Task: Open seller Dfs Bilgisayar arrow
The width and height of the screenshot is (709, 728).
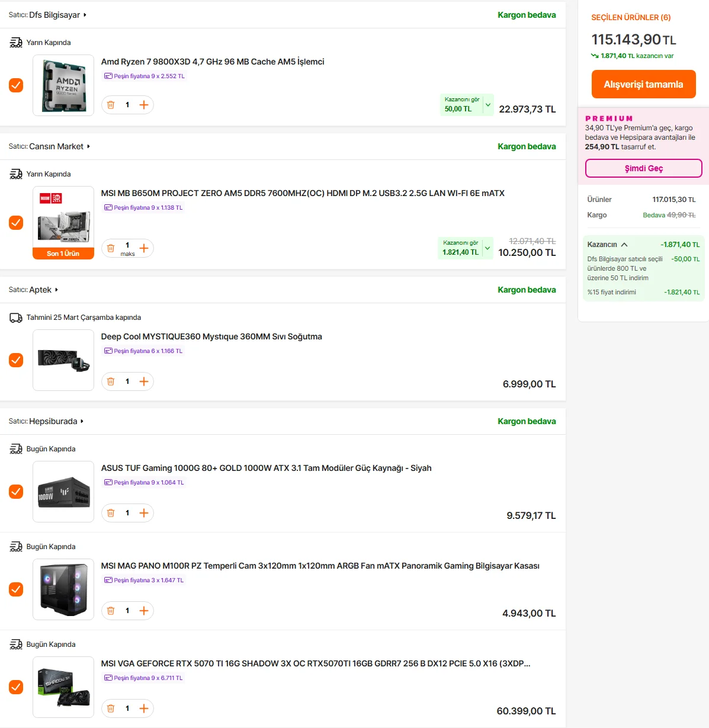Action: [85, 15]
